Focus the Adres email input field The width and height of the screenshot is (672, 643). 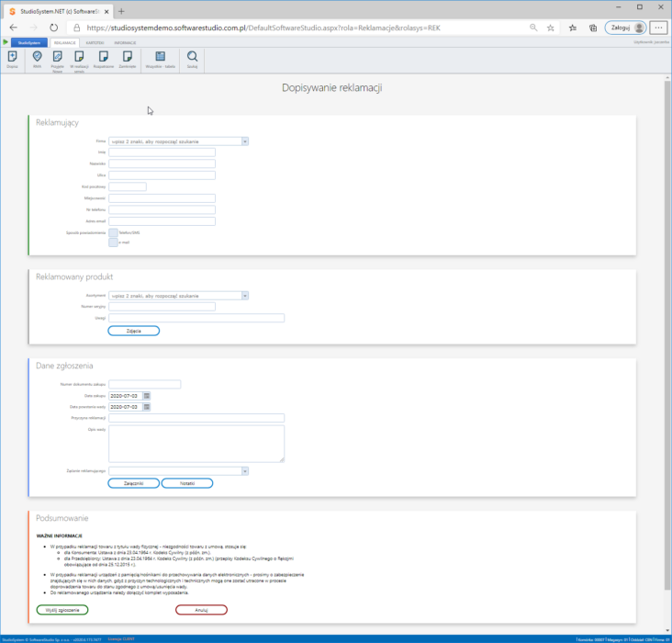[162, 221]
